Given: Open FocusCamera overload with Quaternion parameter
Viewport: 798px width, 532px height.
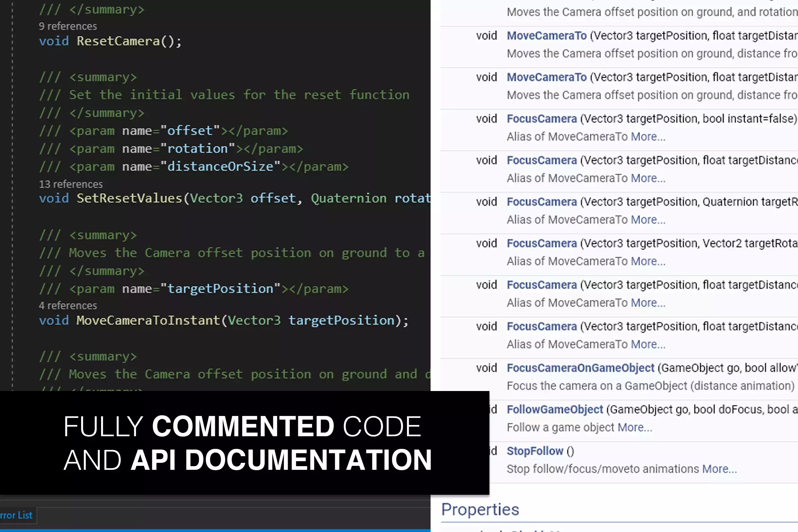Looking at the screenshot, I should (x=542, y=202).
